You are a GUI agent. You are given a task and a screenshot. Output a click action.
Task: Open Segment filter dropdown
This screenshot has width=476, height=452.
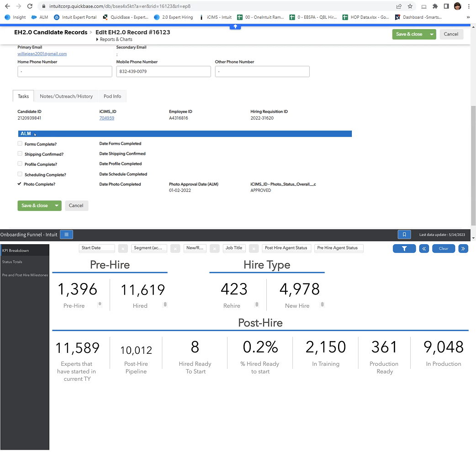[149, 248]
